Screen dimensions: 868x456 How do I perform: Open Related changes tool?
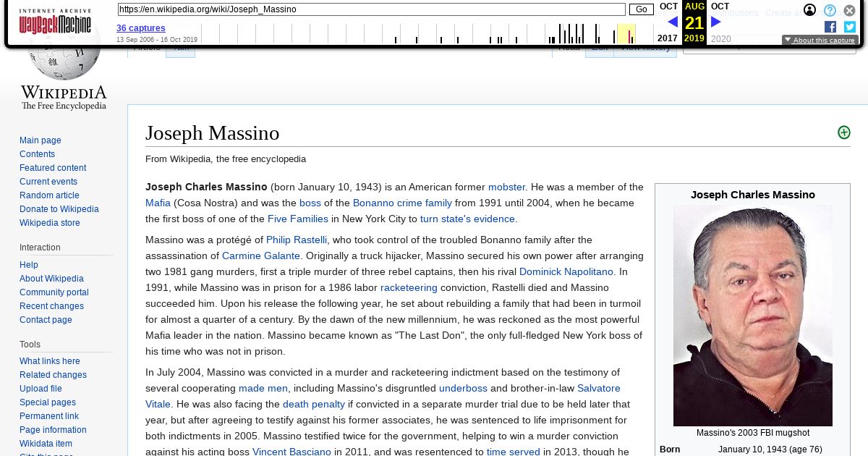pos(53,375)
